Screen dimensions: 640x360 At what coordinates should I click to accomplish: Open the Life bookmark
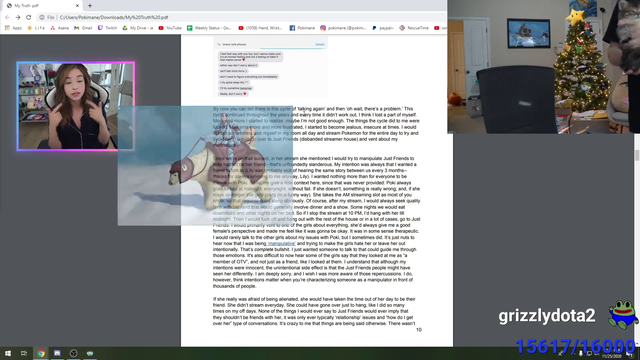tap(36, 28)
